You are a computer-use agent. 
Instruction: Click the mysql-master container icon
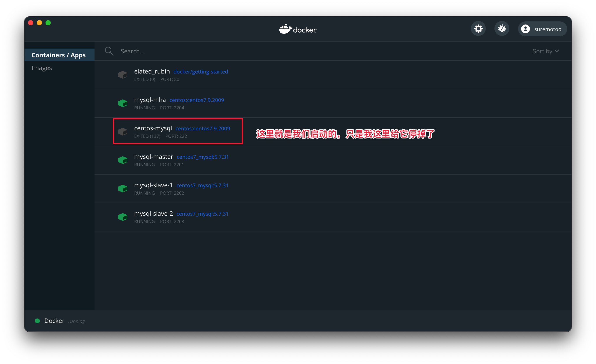point(123,160)
